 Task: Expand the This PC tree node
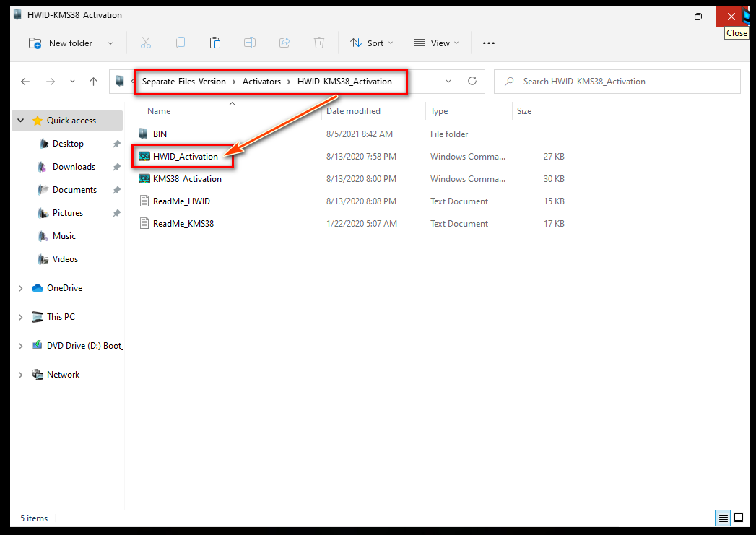21,317
